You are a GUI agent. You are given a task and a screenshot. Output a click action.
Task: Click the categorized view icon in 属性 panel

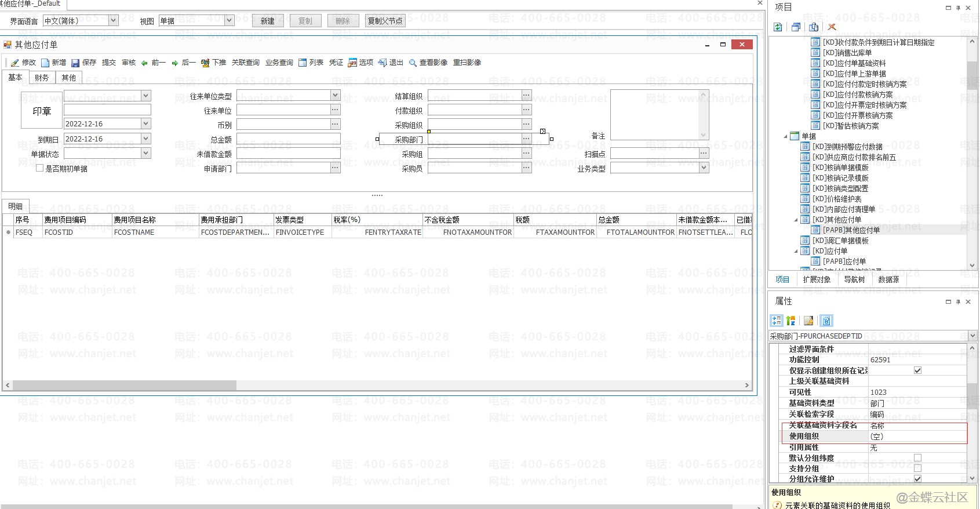point(777,321)
